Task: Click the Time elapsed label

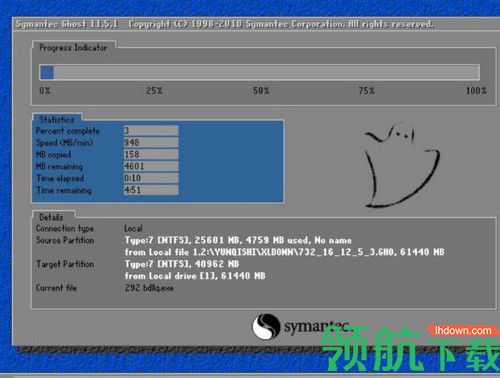Action: (60, 178)
